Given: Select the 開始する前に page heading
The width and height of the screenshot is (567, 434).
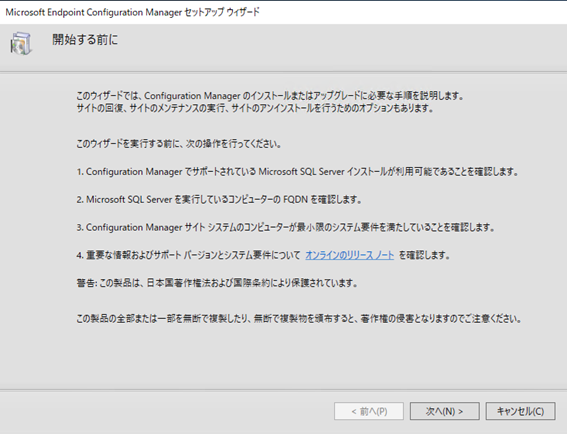Looking at the screenshot, I should pos(85,39).
